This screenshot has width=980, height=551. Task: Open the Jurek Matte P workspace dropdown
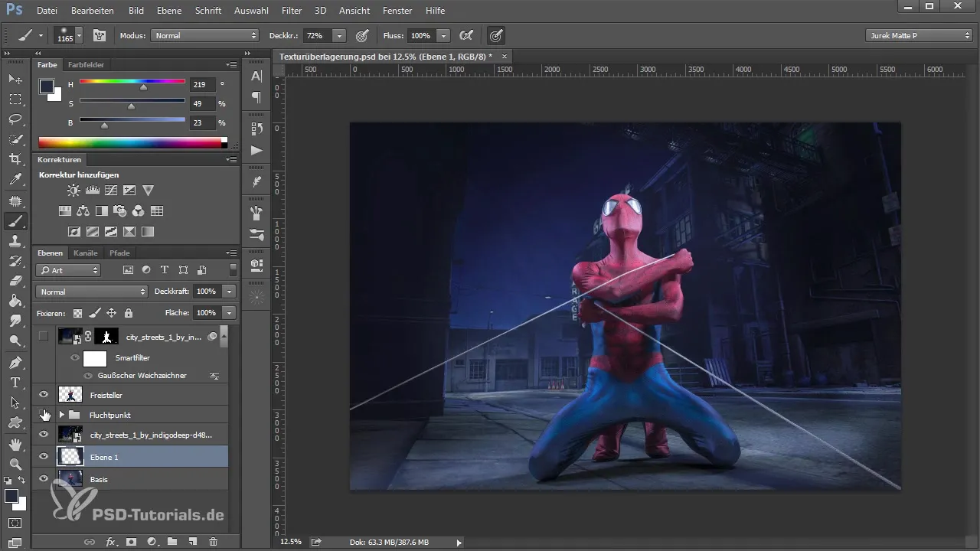pyautogui.click(x=919, y=35)
